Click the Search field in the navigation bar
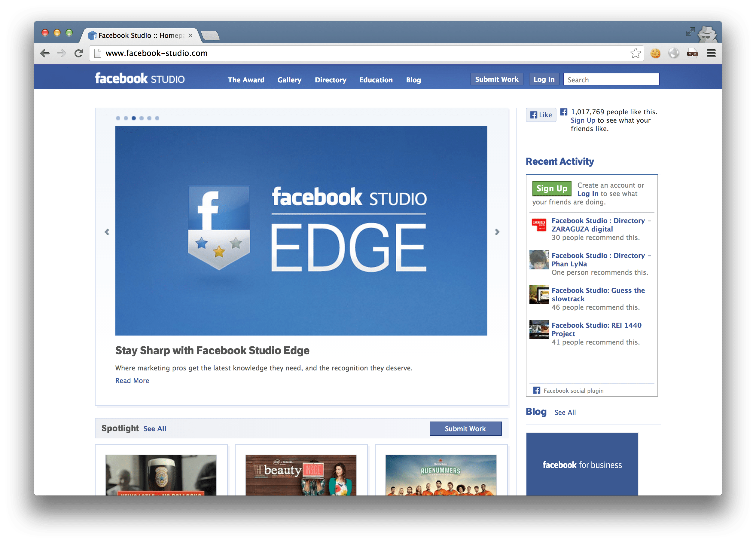This screenshot has height=543, width=756. coord(611,79)
